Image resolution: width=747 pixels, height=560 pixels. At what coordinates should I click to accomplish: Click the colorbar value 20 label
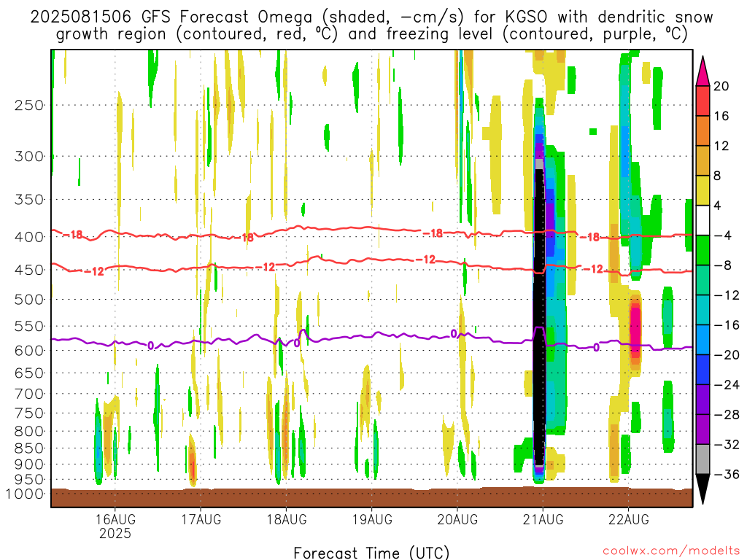point(721,86)
